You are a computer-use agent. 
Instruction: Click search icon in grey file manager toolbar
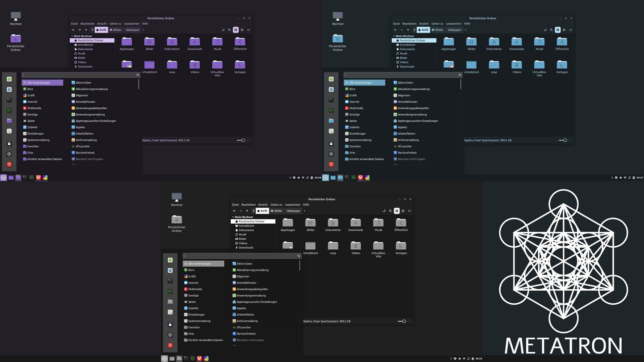tap(390, 211)
